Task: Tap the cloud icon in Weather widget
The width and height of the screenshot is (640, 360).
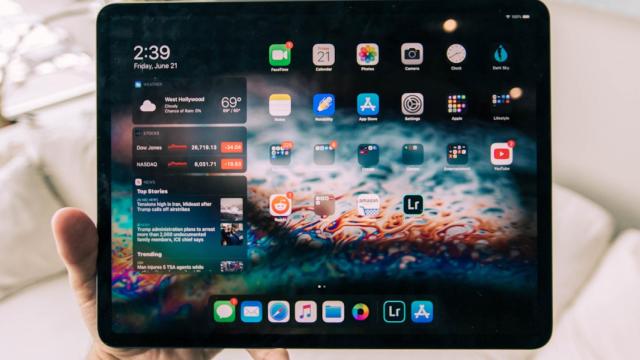Action: 148,106
